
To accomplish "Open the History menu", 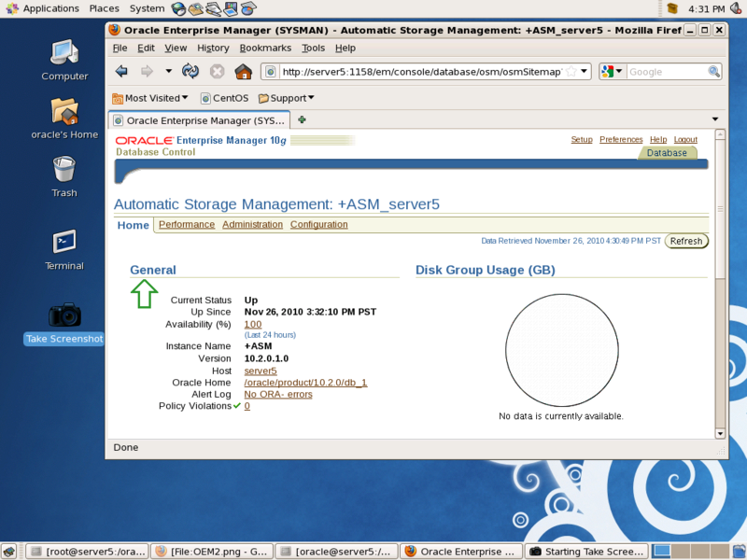I will click(x=213, y=49).
